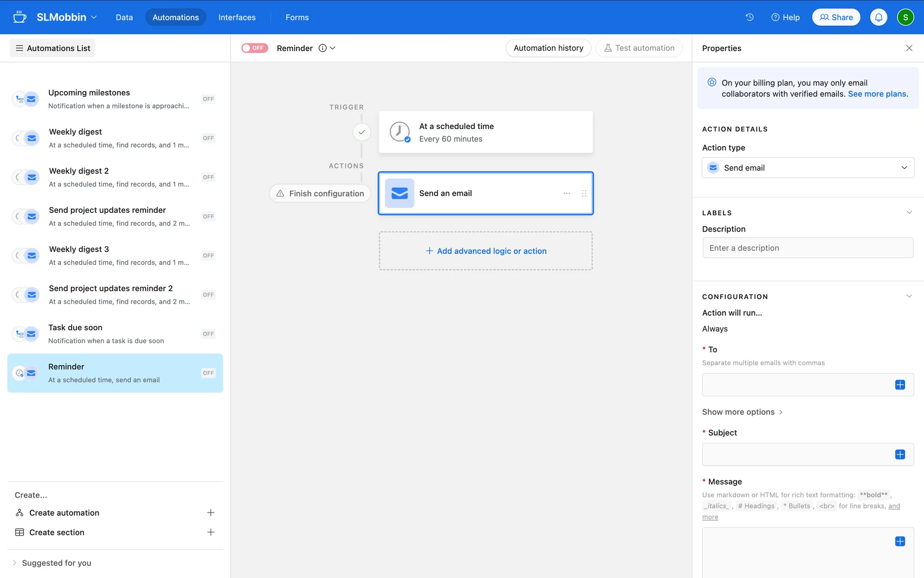Screen dimensions: 924x578
Task: Click the drag handle on email action
Action: (x=584, y=193)
